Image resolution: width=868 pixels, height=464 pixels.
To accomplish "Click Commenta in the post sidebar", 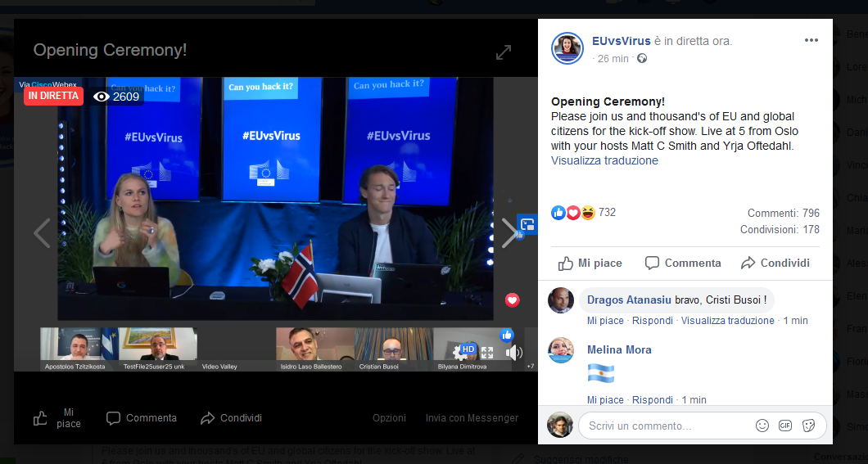I will 683,264.
